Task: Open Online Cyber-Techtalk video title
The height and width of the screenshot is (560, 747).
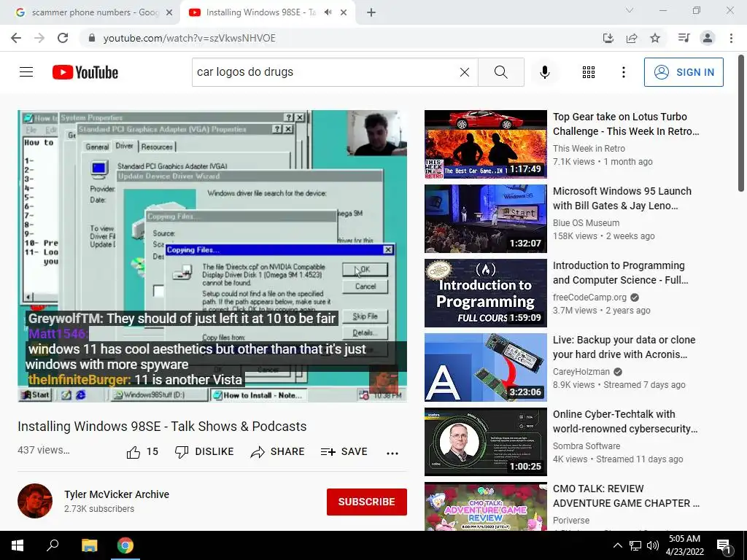Action: click(x=625, y=421)
